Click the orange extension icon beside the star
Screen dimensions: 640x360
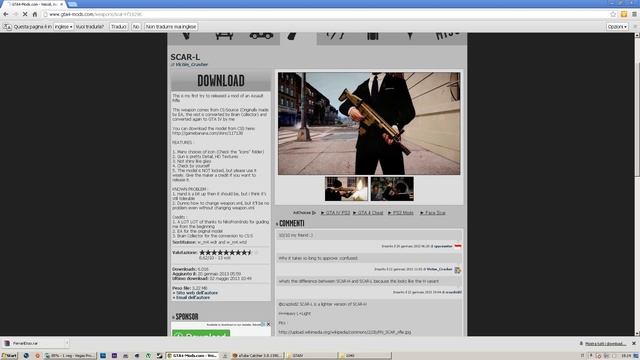tap(624, 14)
